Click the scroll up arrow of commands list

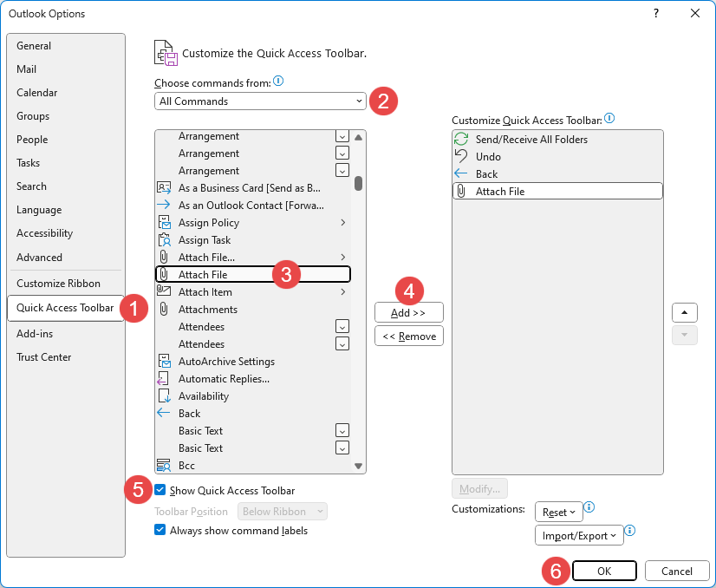pyautogui.click(x=359, y=137)
